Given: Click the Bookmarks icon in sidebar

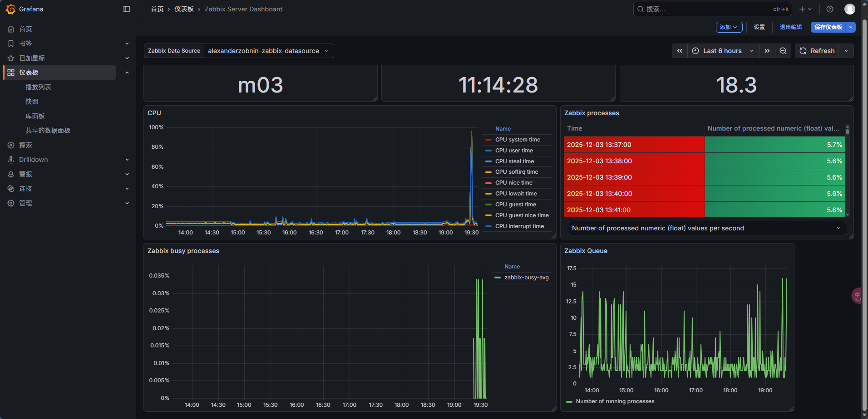Looking at the screenshot, I should click(x=11, y=44).
